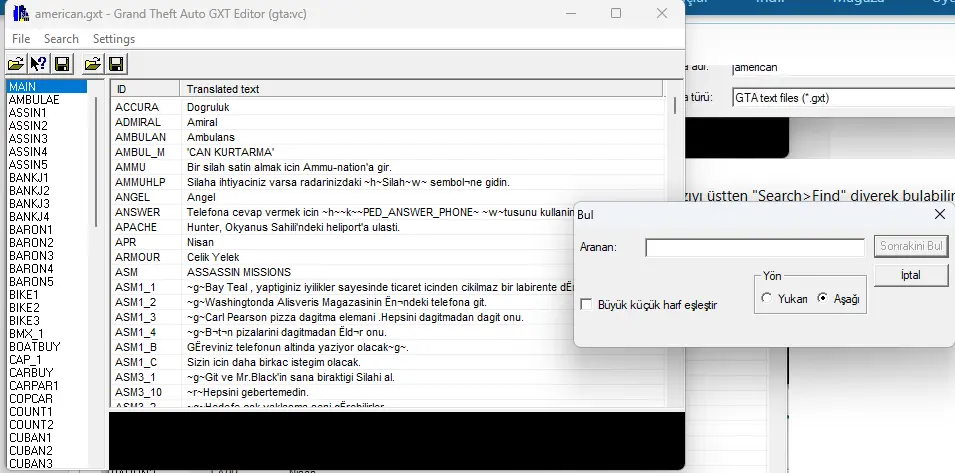Select the COUNT2 section
This screenshot has height=473, width=955.
[47, 424]
